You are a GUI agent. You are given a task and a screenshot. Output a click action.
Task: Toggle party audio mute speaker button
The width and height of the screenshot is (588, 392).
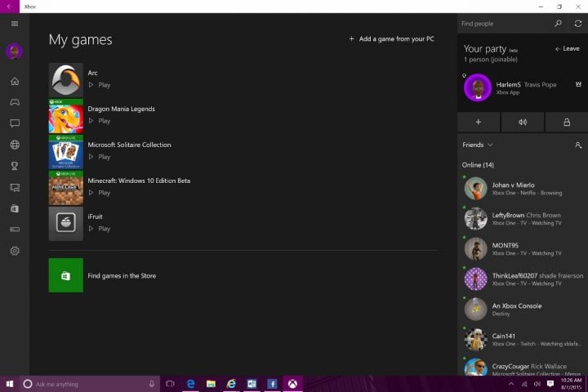click(523, 122)
